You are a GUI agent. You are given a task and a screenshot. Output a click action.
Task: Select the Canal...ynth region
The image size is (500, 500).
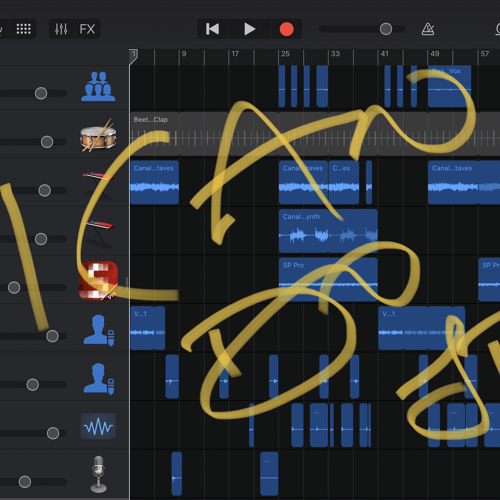(328, 231)
